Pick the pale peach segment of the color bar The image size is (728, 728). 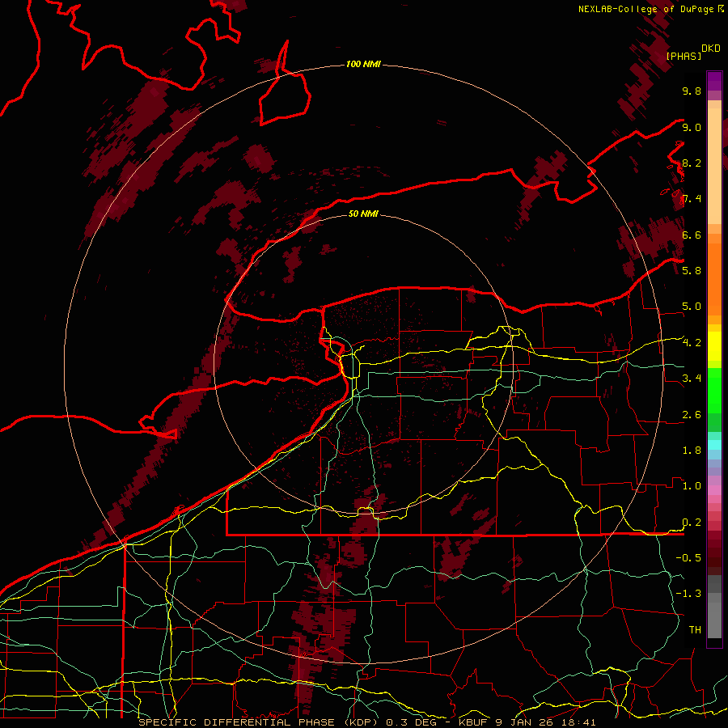714,166
